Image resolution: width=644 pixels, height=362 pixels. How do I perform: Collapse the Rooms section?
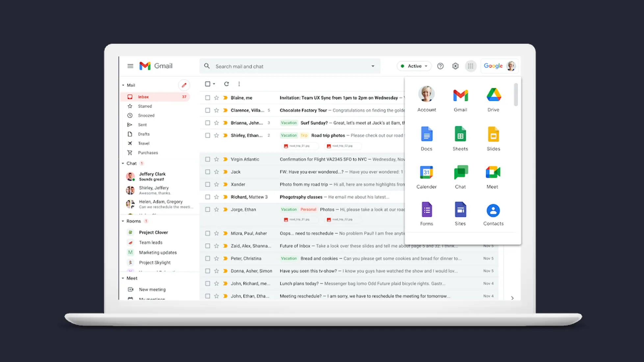point(123,221)
